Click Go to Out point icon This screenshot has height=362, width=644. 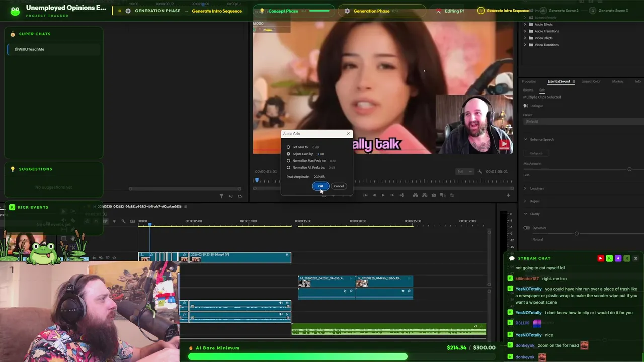point(401,195)
